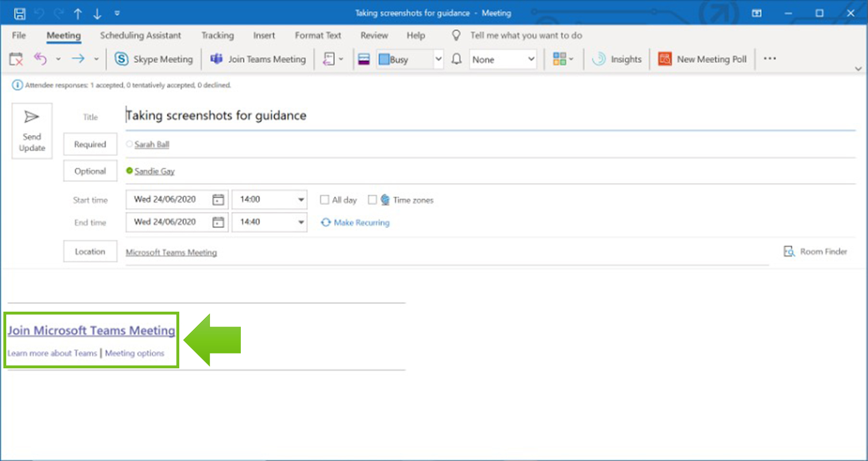Click the Tell me what you want to do box

(526, 35)
